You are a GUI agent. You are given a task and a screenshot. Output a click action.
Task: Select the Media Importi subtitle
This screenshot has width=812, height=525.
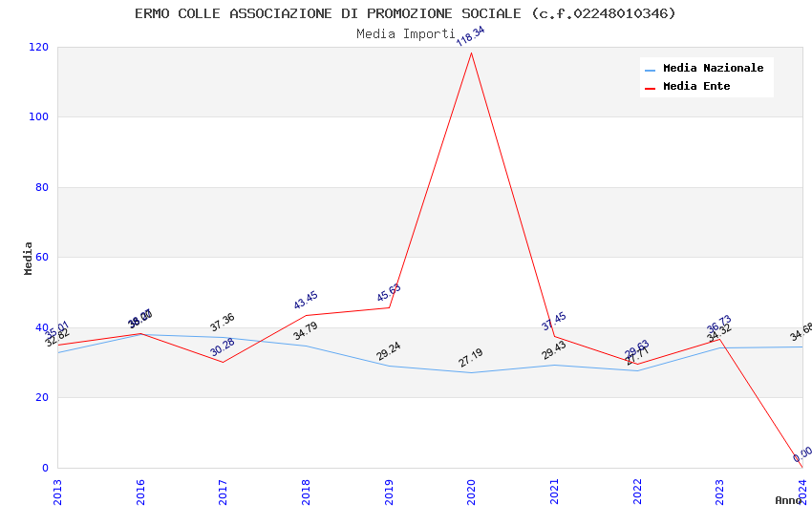tap(405, 34)
